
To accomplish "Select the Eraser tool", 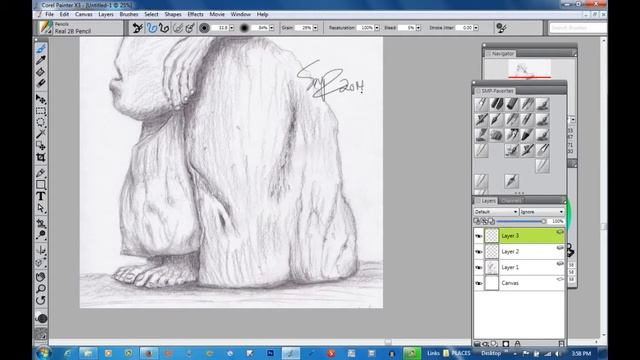I will point(41,84).
